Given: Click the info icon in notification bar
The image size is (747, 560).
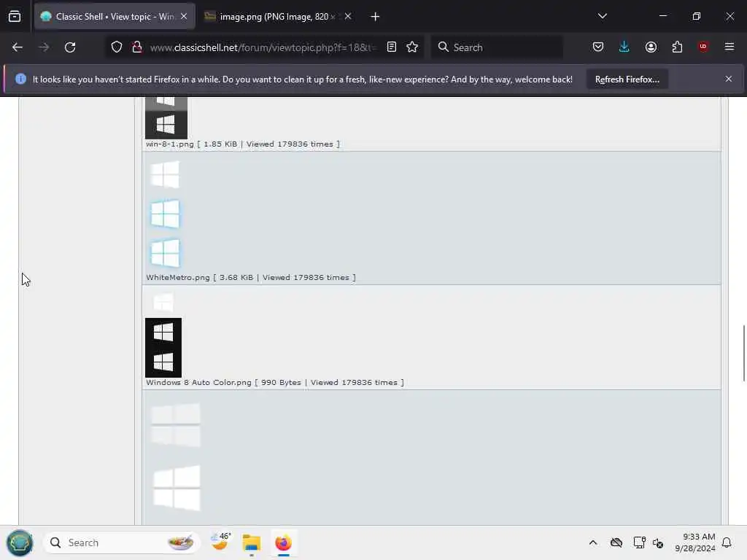Looking at the screenshot, I should click(20, 79).
